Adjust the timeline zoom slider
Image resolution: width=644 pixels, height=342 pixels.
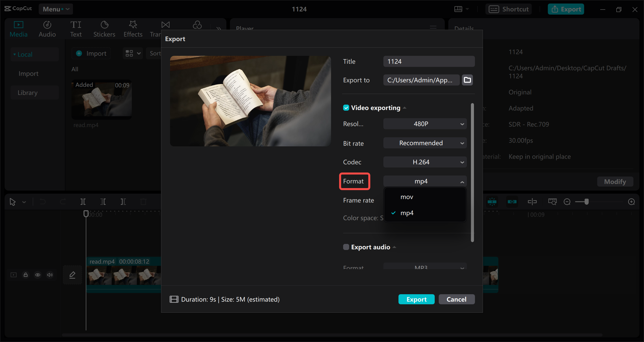click(x=585, y=201)
